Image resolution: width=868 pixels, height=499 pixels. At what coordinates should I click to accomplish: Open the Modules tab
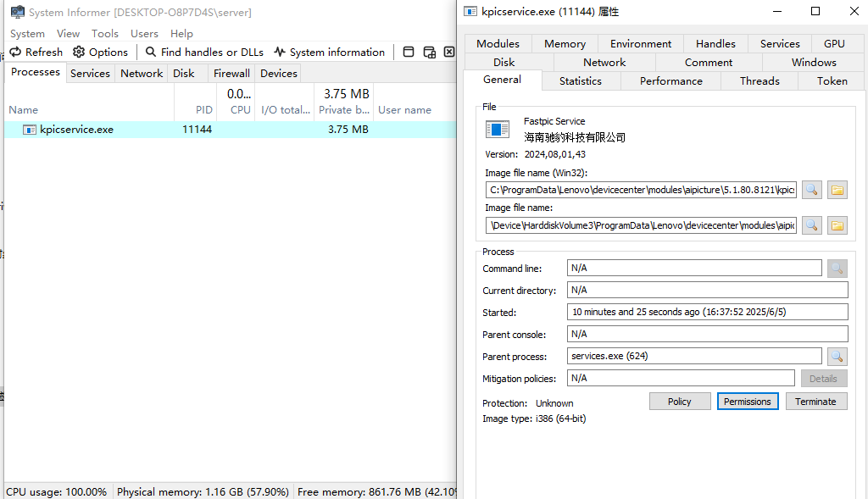coord(498,44)
